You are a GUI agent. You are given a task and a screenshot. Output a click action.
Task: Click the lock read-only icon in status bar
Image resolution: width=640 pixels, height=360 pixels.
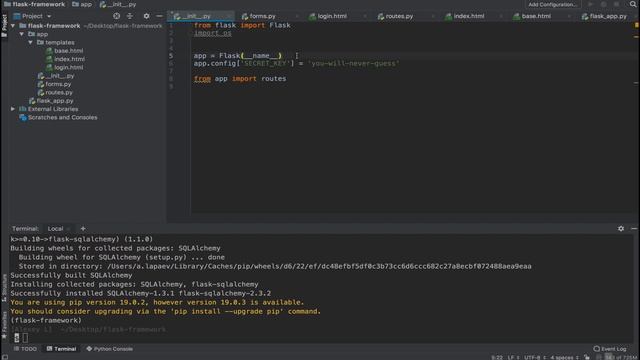[x=587, y=358]
